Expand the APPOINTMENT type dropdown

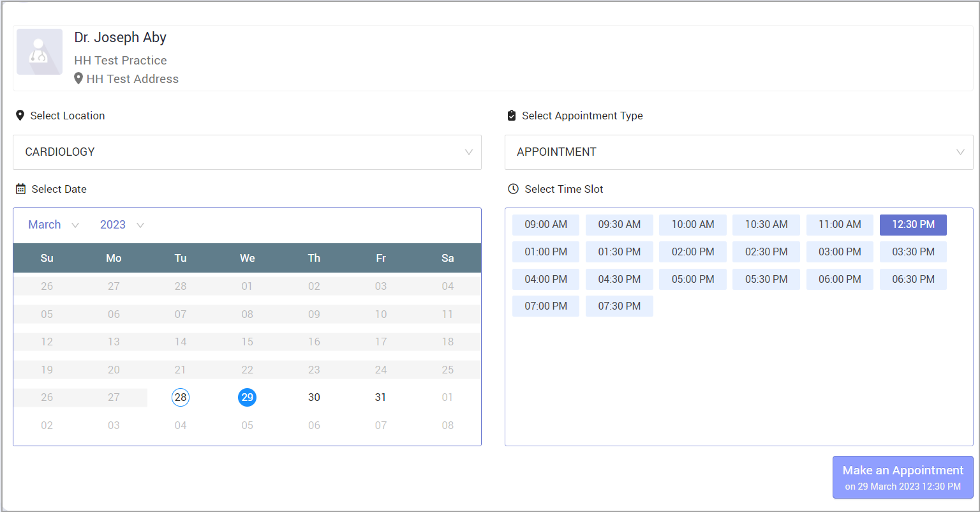tap(738, 152)
